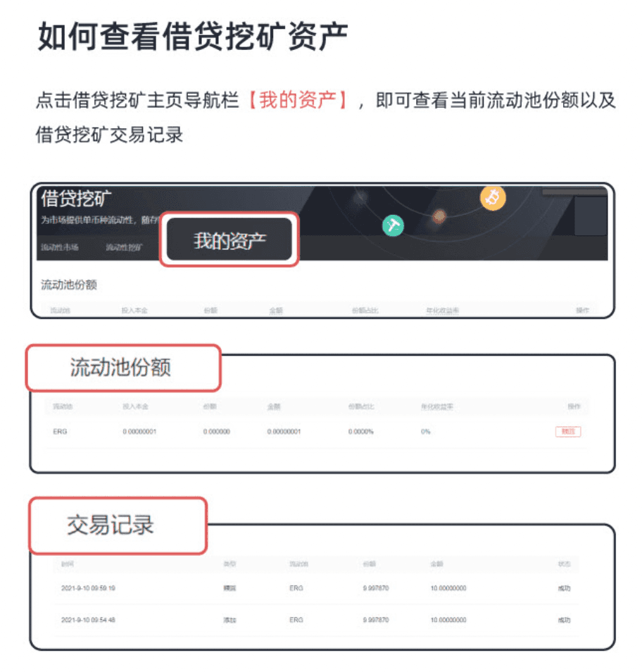Viewport: 642px width, 672px height.
Task: Click the green Tether coin icon
Action: [x=393, y=225]
